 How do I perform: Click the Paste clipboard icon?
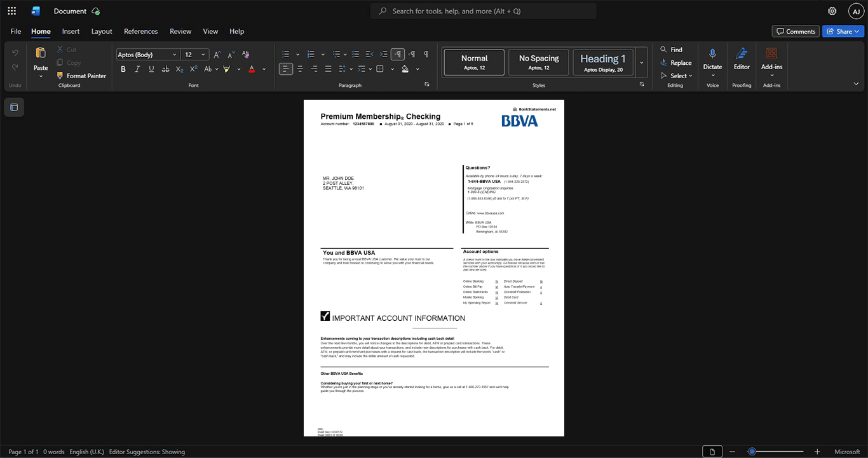coord(41,53)
